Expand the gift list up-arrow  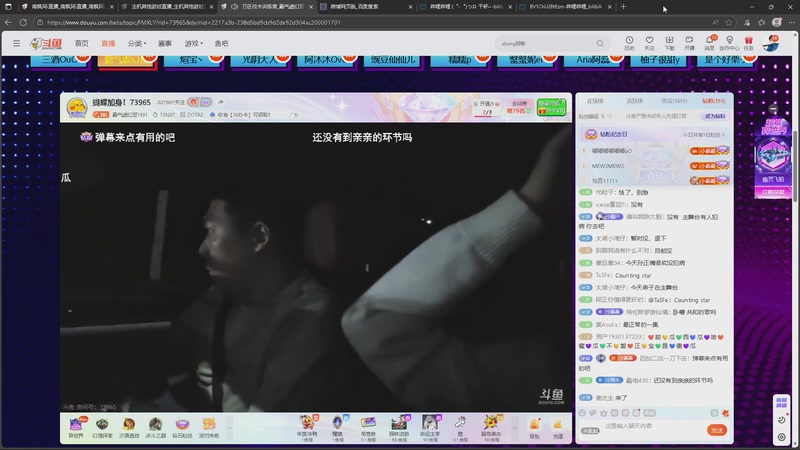pos(515,428)
